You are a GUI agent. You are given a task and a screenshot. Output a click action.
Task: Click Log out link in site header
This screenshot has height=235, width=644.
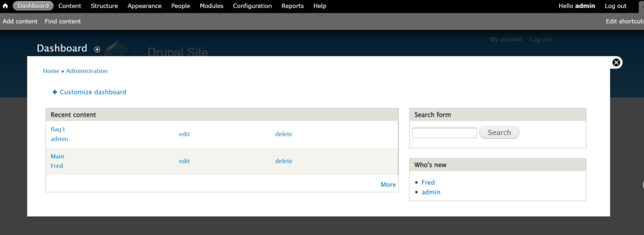pyautogui.click(x=540, y=40)
